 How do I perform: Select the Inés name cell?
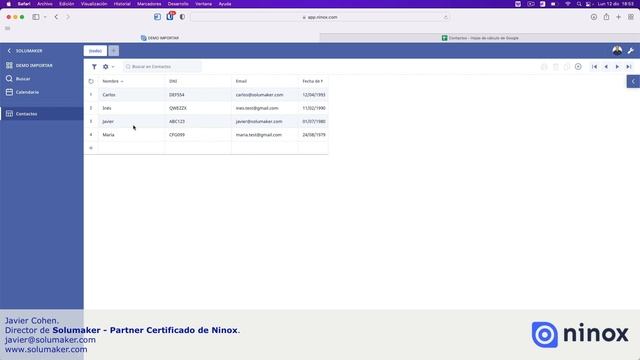[x=131, y=108]
